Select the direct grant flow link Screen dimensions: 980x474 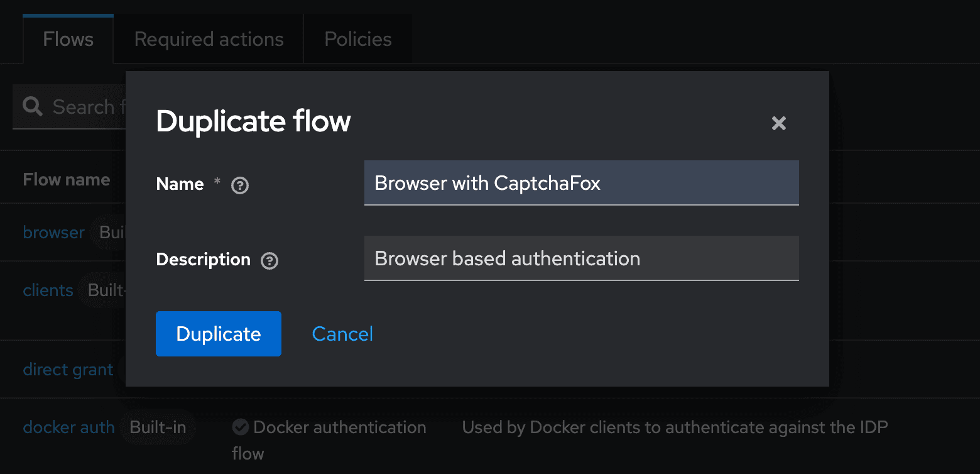pos(68,370)
